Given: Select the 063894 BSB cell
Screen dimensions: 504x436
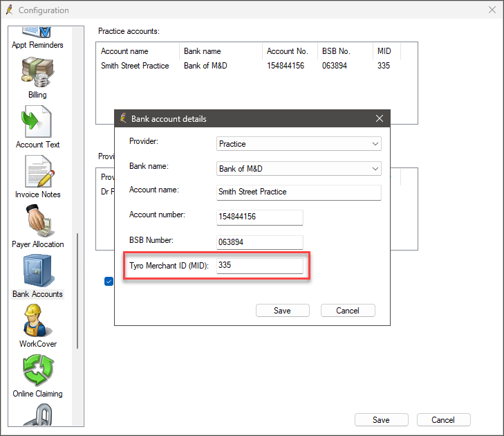Looking at the screenshot, I should (x=335, y=66).
